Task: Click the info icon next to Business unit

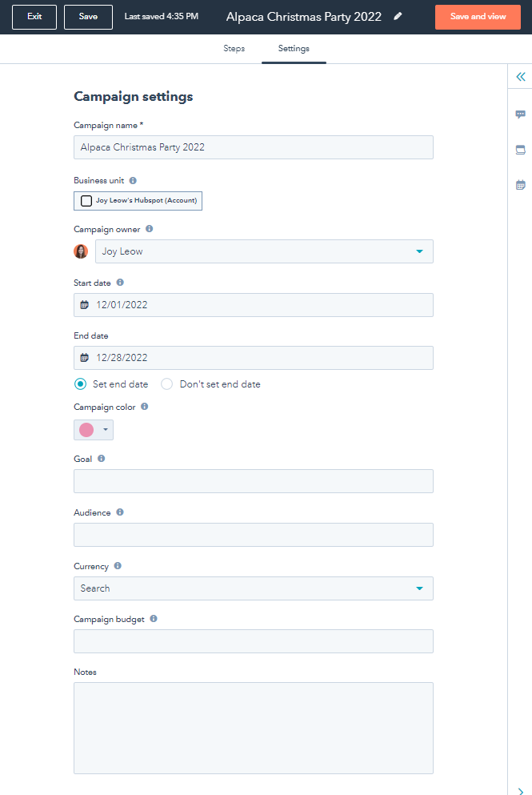Action: 133,180
